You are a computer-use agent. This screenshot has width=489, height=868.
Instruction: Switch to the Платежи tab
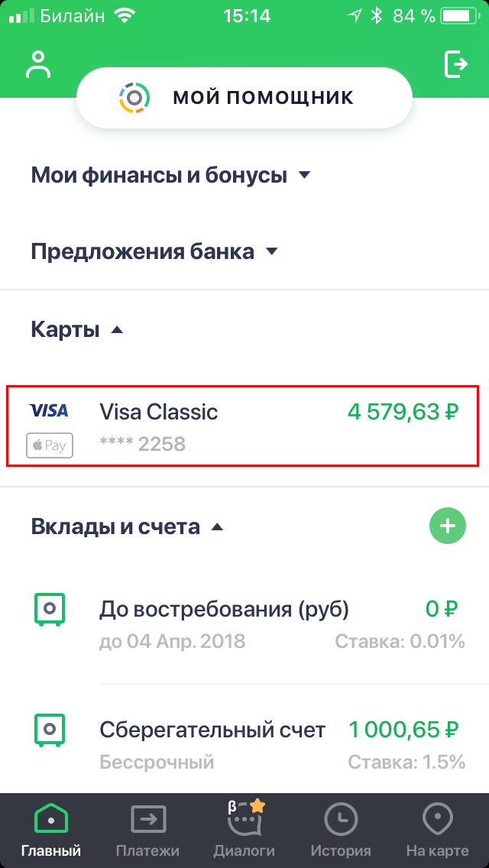(x=147, y=830)
